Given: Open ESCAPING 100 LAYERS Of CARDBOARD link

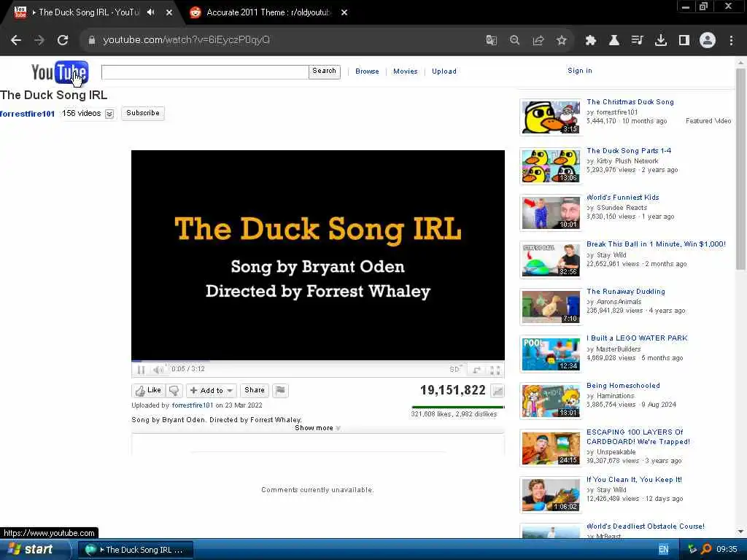Looking at the screenshot, I should [x=638, y=437].
